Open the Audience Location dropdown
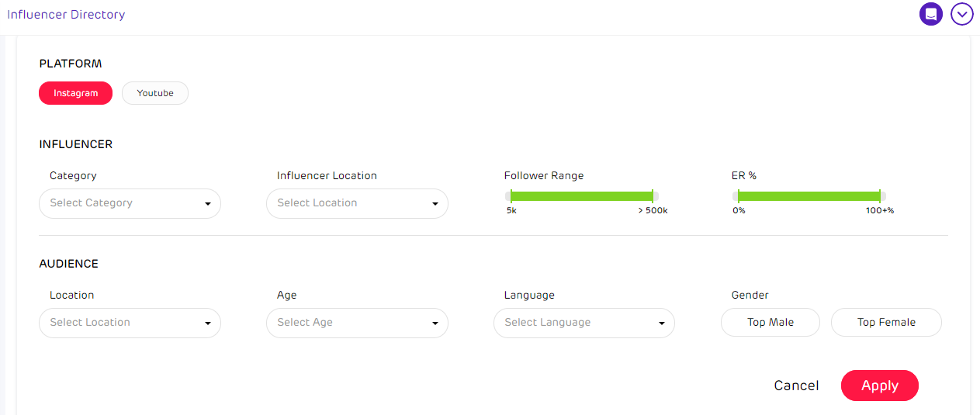The width and height of the screenshot is (980, 415). click(x=130, y=323)
